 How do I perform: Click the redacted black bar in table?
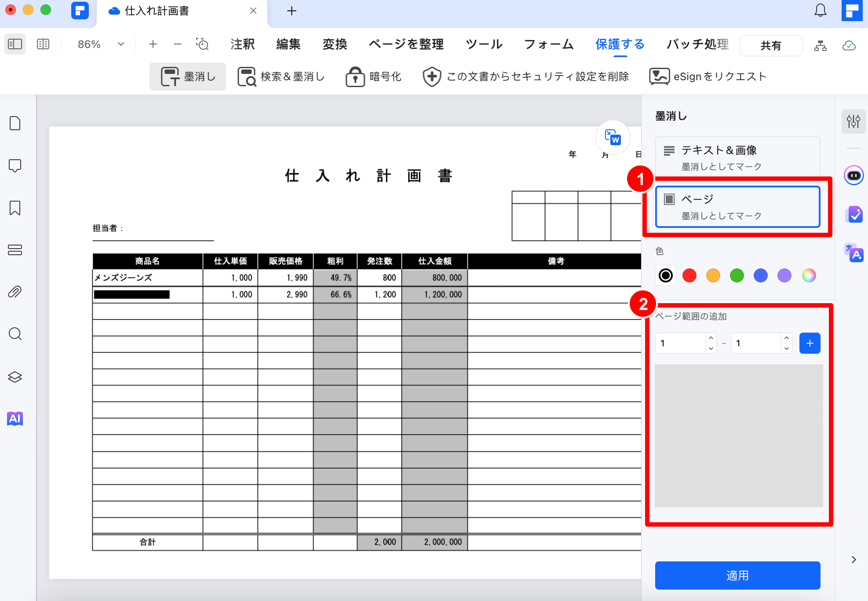point(132,294)
